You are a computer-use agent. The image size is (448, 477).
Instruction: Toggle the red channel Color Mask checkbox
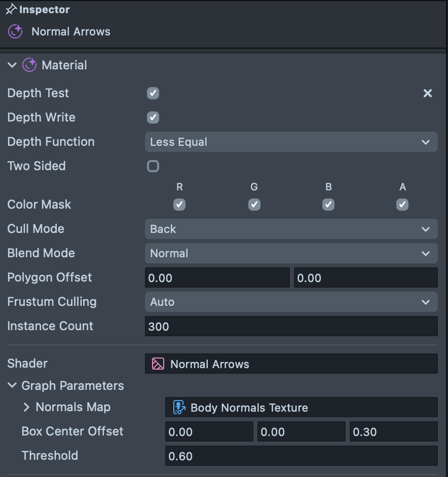tap(179, 205)
